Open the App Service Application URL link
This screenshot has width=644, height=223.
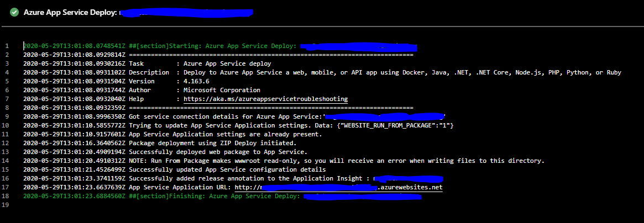(x=339, y=187)
